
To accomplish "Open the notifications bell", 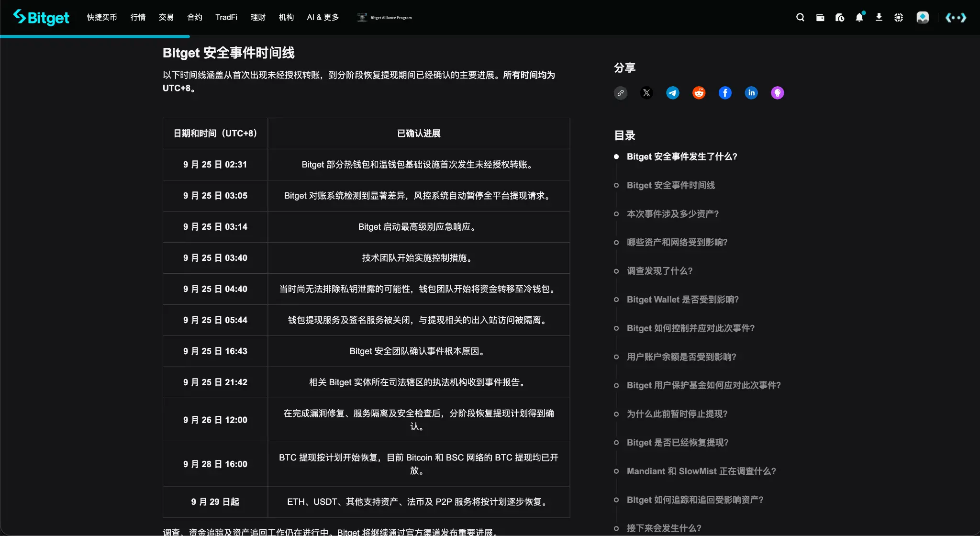I will click(x=860, y=17).
